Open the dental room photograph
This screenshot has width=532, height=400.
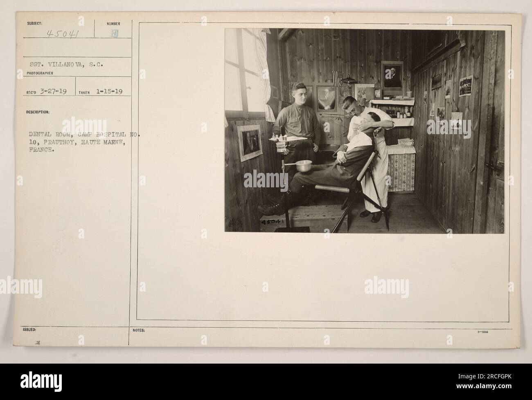365,131
